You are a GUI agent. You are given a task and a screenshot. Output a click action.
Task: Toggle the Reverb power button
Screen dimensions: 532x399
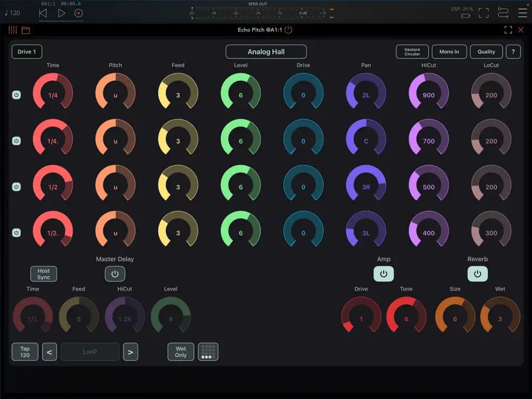(x=478, y=274)
